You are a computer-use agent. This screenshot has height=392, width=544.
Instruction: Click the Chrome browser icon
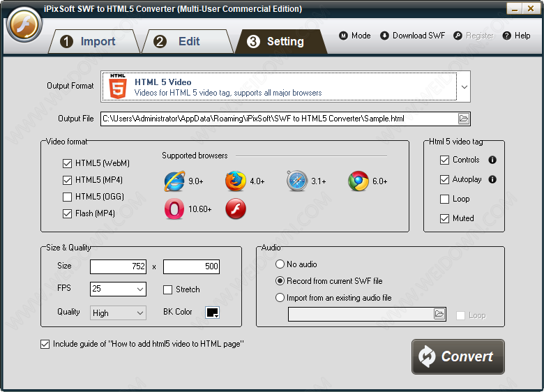358,181
